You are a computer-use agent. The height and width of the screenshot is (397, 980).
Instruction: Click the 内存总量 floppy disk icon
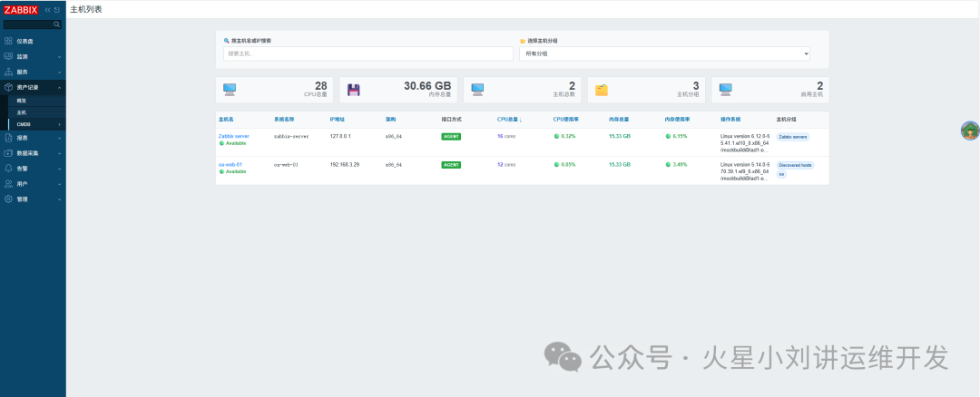(354, 89)
